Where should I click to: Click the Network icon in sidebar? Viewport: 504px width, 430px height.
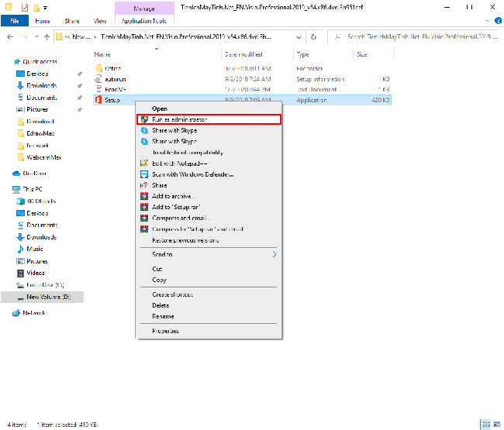point(16,313)
